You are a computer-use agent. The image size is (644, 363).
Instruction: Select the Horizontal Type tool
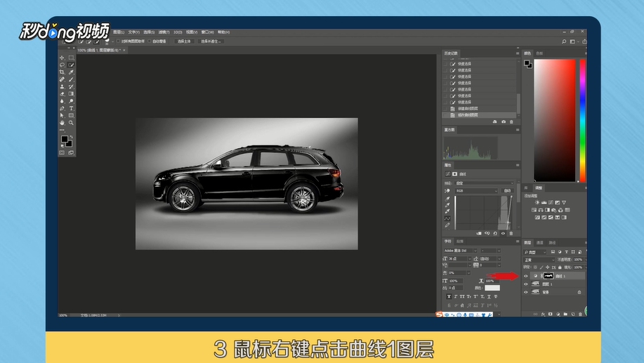point(71,108)
